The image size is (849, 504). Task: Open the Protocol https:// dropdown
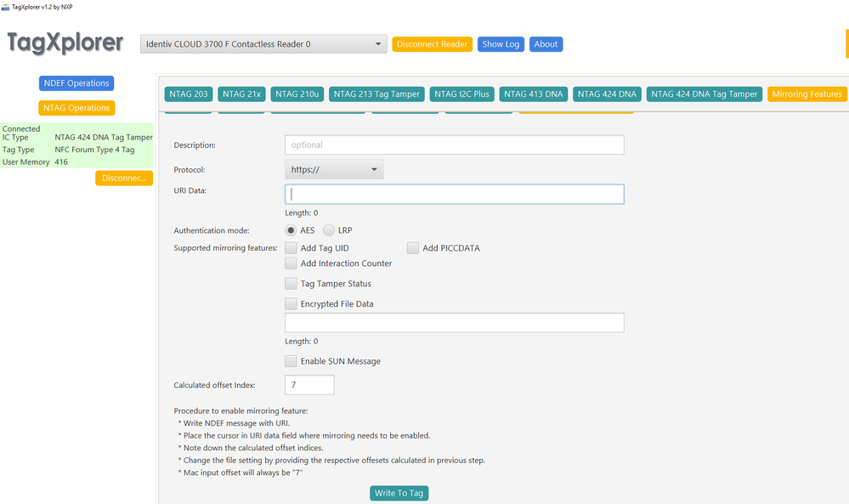(334, 169)
